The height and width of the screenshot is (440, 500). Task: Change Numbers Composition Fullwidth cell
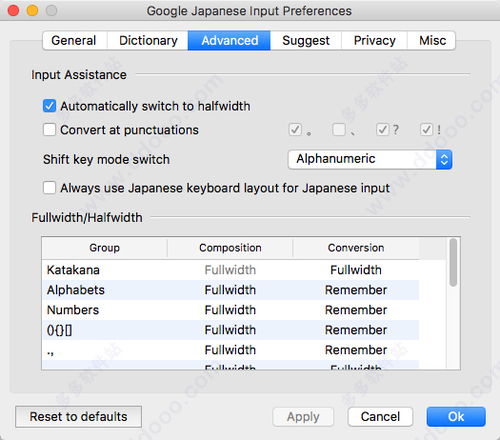click(x=230, y=310)
